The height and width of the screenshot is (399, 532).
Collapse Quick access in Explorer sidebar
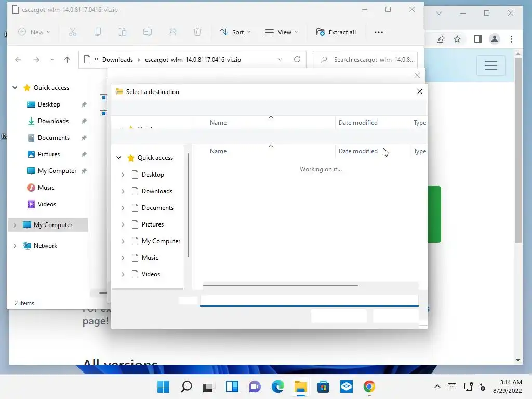click(15, 87)
